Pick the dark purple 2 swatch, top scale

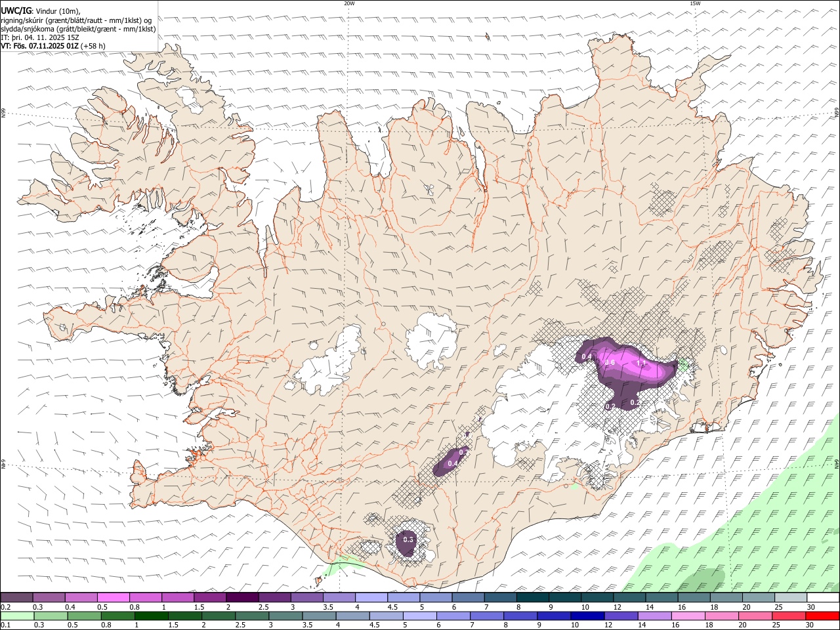[242, 597]
